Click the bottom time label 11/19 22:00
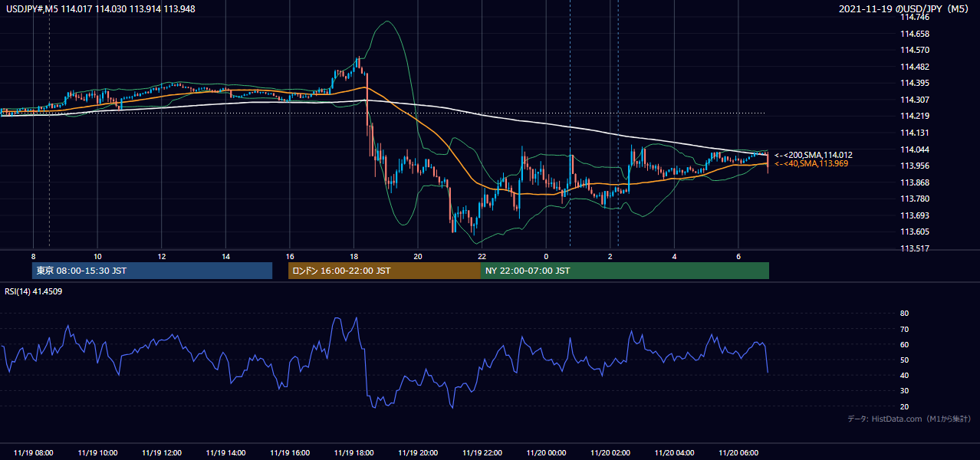Image resolution: width=980 pixels, height=460 pixels. [482, 453]
